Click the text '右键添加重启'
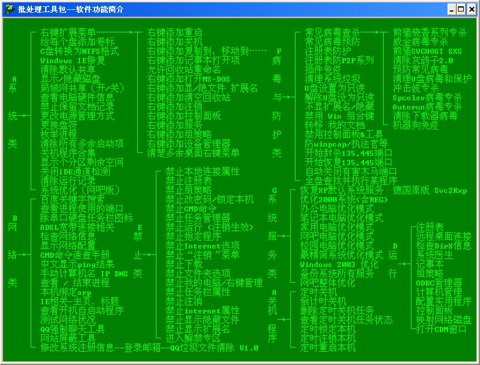480x365 pixels. [175, 33]
